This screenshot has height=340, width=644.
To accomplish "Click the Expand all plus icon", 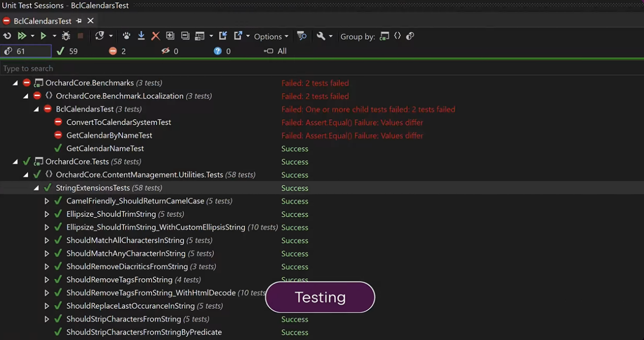I will click(x=170, y=36).
